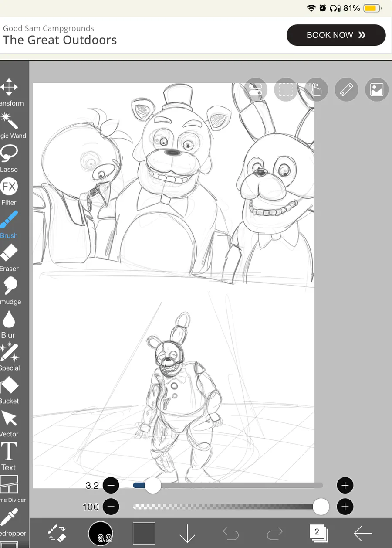Open the selection area dashed-square icon
The width and height of the screenshot is (392, 548).
click(286, 90)
